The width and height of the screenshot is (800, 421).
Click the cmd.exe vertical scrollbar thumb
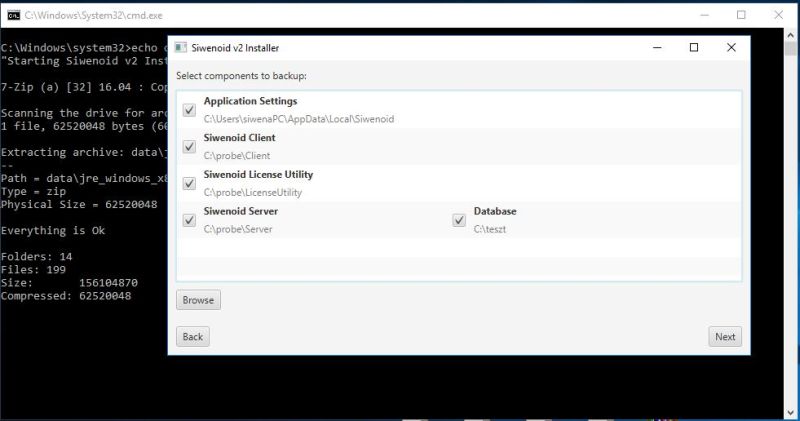(x=791, y=49)
